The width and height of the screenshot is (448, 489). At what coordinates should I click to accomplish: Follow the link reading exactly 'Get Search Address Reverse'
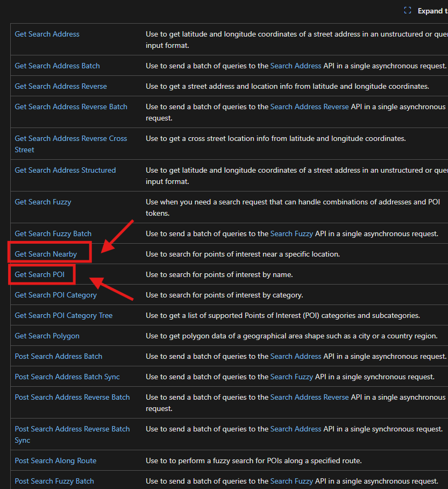pos(61,86)
